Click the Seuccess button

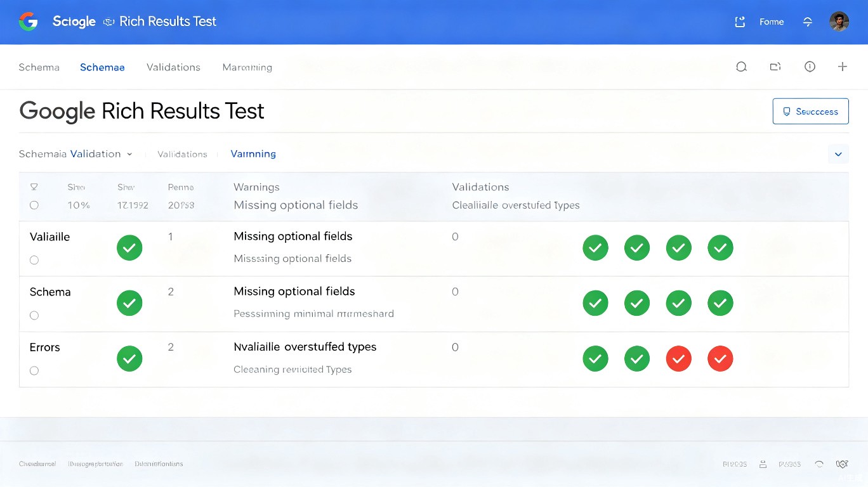click(x=810, y=112)
